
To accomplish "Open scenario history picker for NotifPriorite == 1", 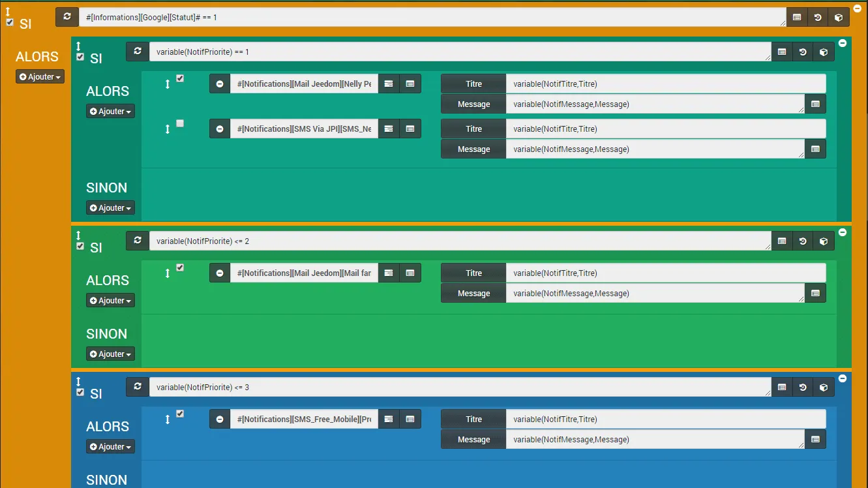I will pyautogui.click(x=803, y=52).
